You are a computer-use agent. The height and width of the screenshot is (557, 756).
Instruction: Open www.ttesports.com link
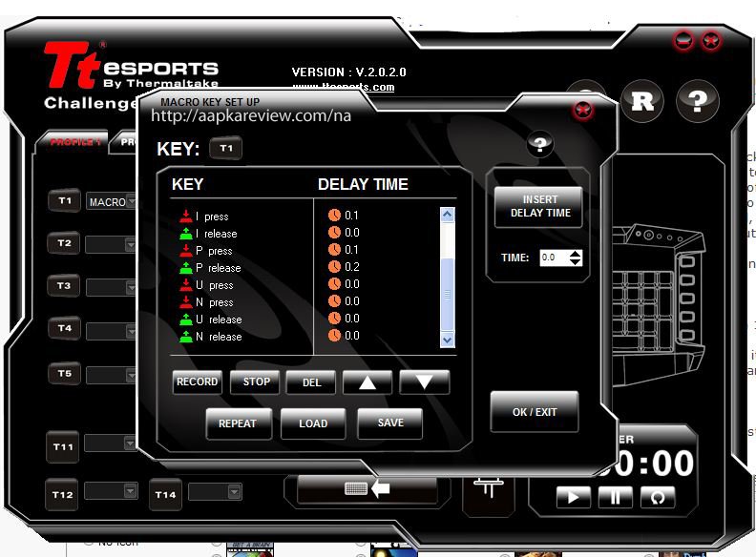pos(344,87)
